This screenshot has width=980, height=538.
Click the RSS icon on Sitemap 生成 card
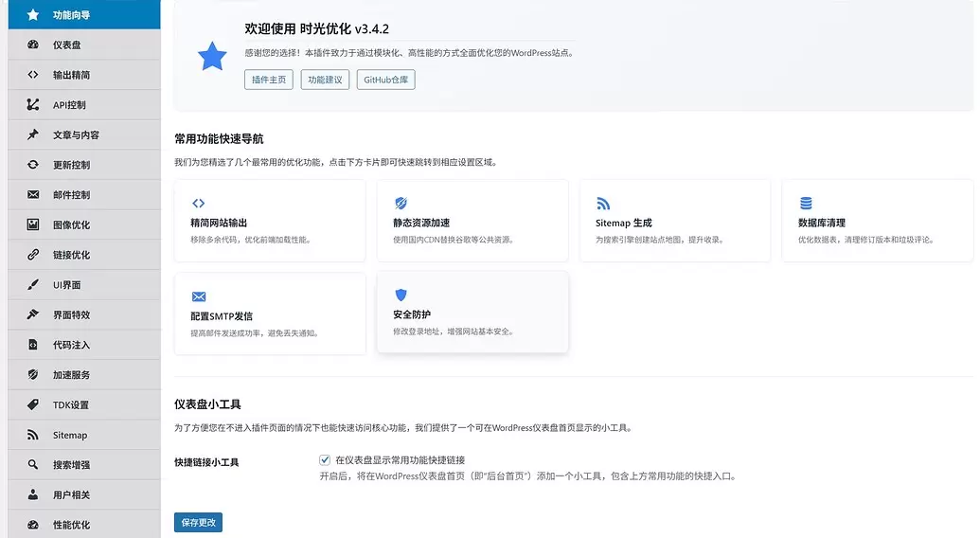click(602, 203)
